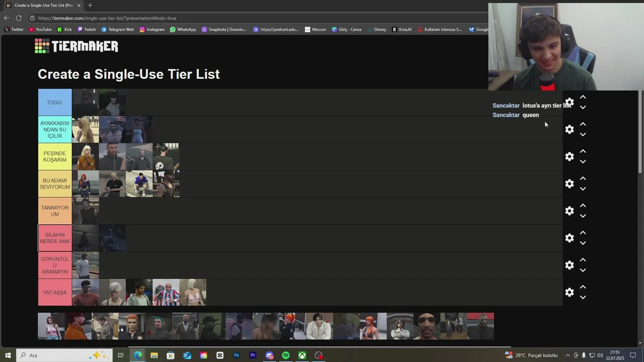Select the AYAKKABISINDAN SU İÇİLİR tier label

tap(55, 129)
